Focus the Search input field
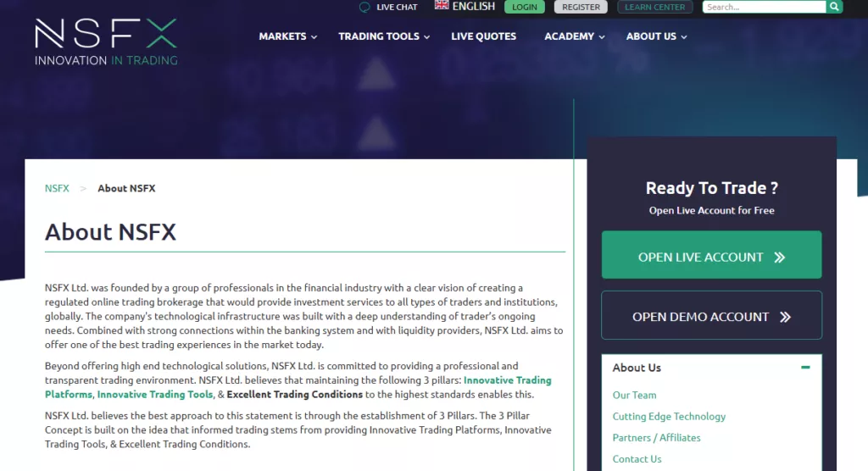The image size is (868, 471). [764, 7]
